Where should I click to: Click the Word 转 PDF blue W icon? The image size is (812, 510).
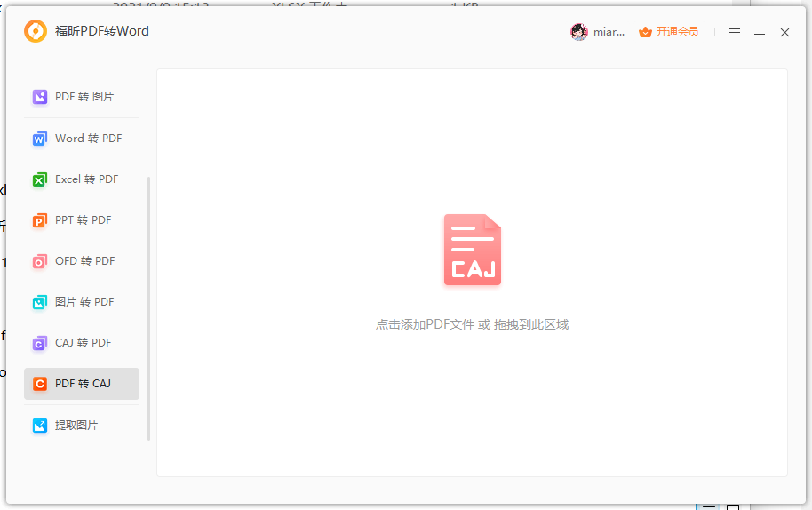(40, 139)
